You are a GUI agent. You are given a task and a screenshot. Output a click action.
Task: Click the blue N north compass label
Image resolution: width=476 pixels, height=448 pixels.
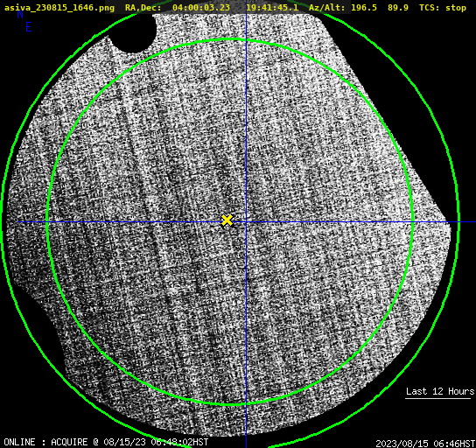coord(20,14)
